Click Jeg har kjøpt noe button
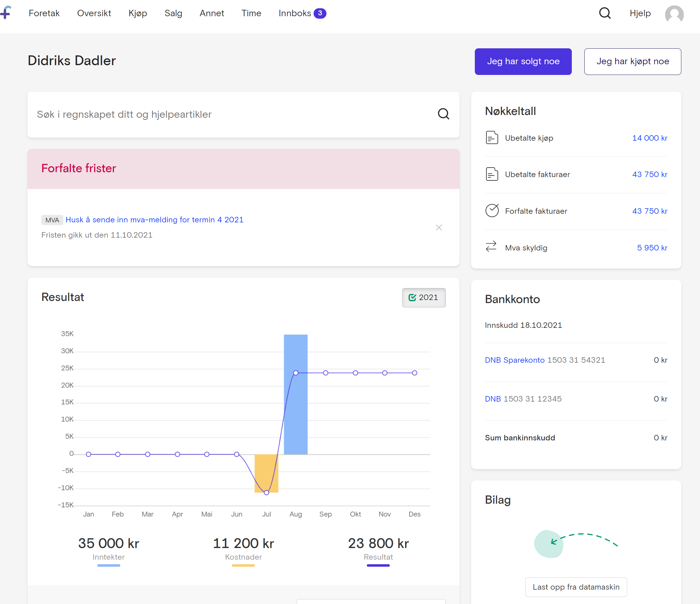Image resolution: width=700 pixels, height=604 pixels. [632, 61]
